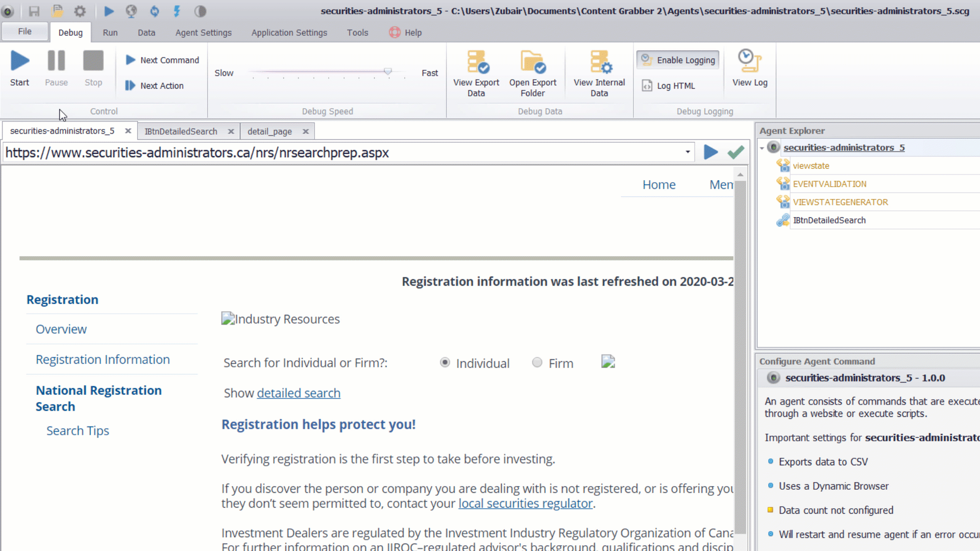Open Export Folder icon in ribbon
Viewport: 980px width, 551px height.
[533, 62]
